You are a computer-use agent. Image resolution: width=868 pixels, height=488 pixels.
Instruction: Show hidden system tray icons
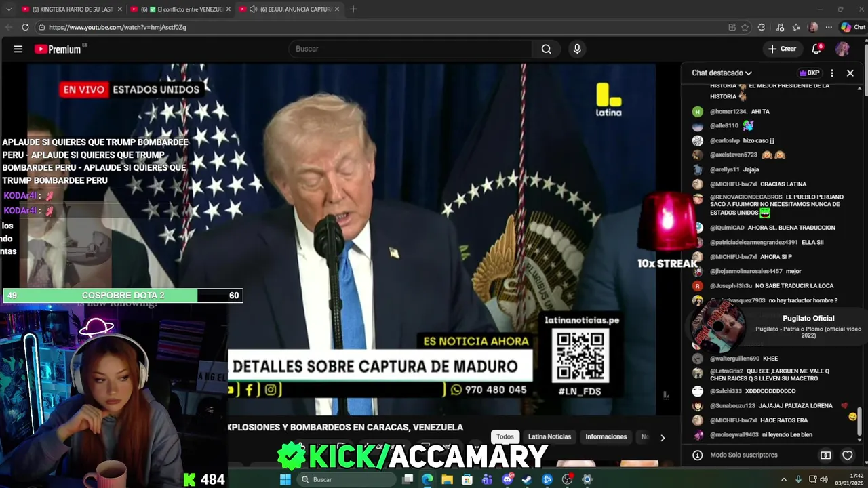click(x=784, y=479)
